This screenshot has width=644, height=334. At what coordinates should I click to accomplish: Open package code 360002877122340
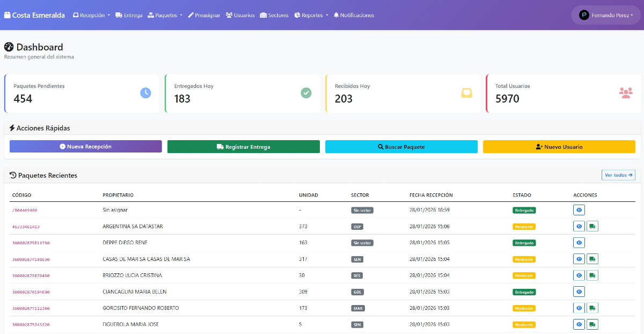(x=31, y=308)
